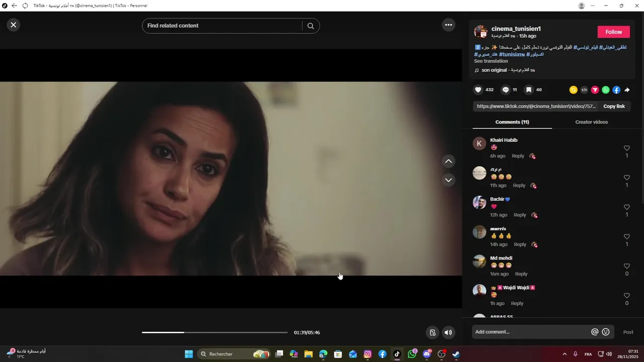Open emoji picker in comment box
This screenshot has width=644, height=362.
(606, 332)
